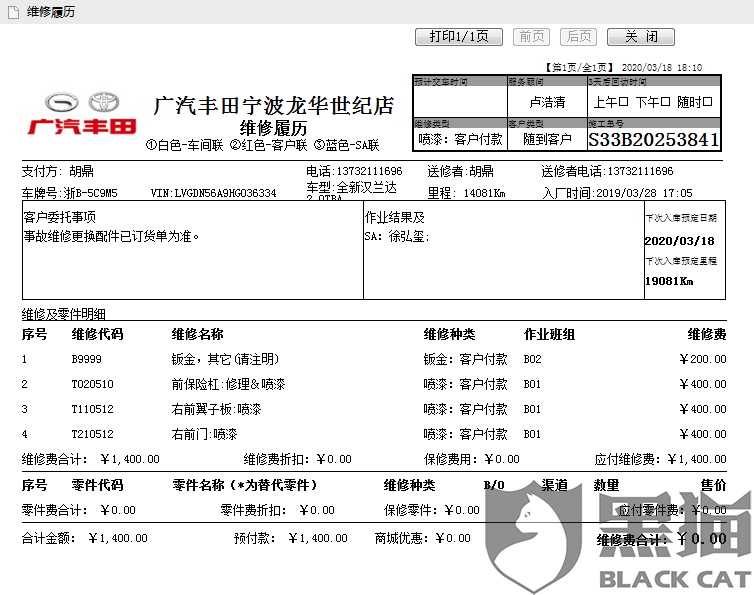Select repair code B9999 row
The image size is (754, 595).
[374, 359]
